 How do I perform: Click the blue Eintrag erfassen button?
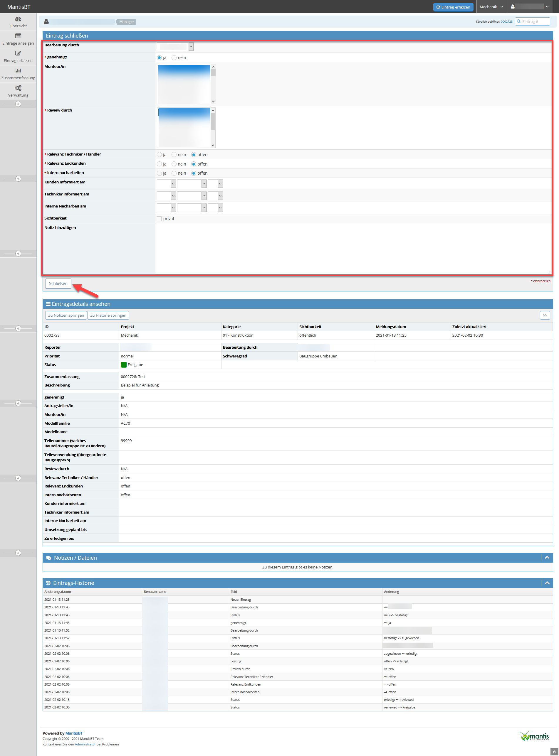(x=453, y=7)
